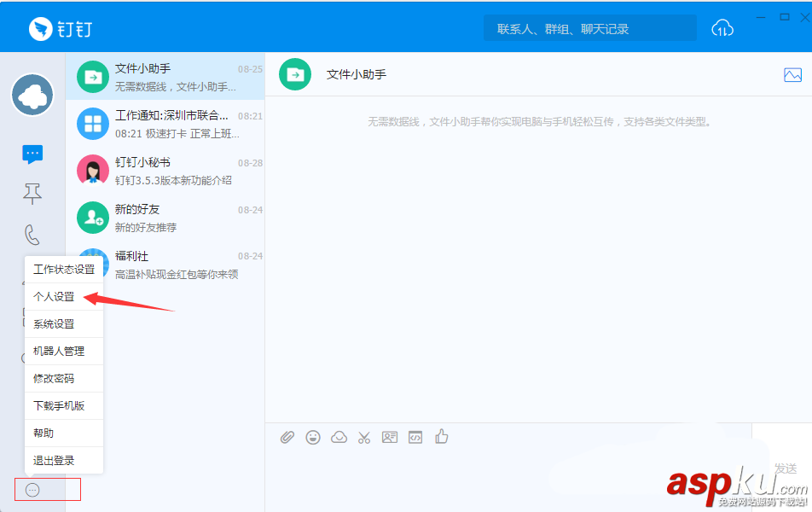812x512 pixels.
Task: Click the scissors screenshot icon
Action: [364, 438]
